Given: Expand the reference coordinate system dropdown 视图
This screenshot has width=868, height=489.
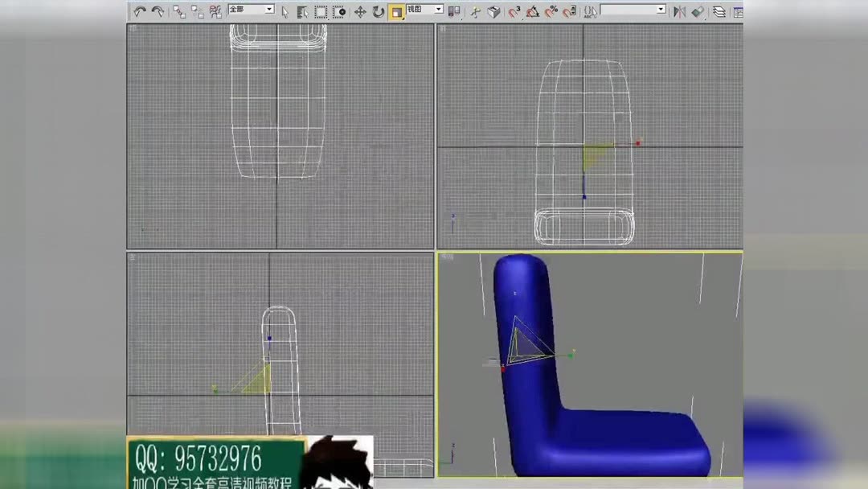Looking at the screenshot, I should (438, 9).
